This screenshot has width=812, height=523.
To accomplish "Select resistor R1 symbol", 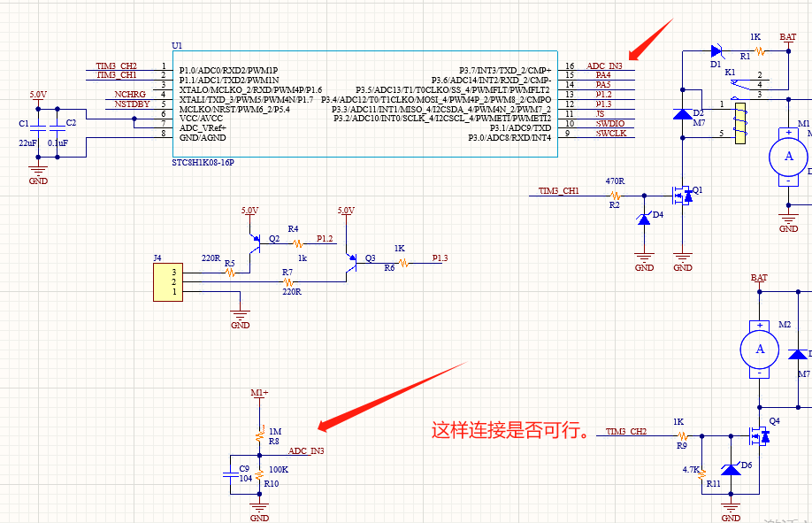I will tap(759, 50).
